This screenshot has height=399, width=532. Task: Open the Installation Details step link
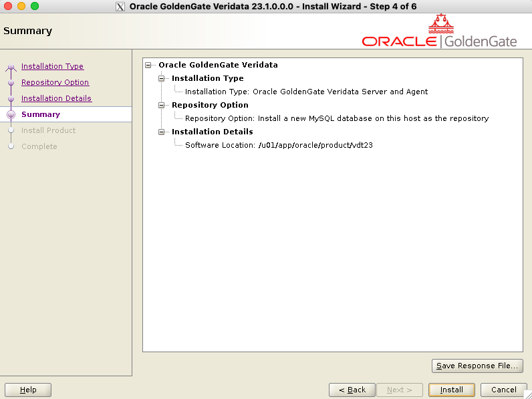point(56,98)
